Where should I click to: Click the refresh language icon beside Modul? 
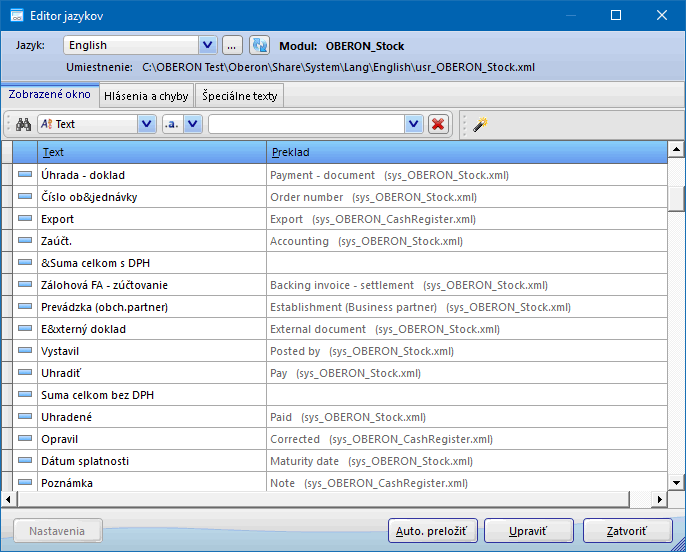[260, 45]
